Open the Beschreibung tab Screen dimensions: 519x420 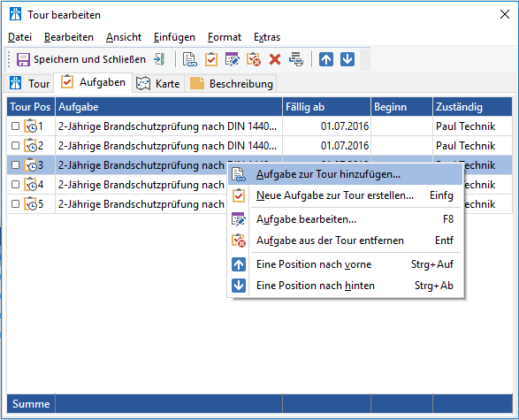click(x=231, y=83)
